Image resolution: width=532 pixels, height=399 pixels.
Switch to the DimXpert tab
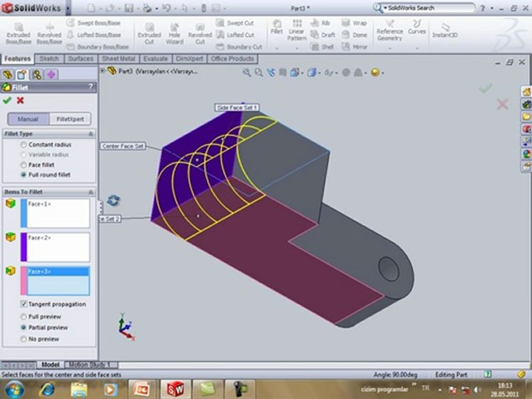pos(189,59)
